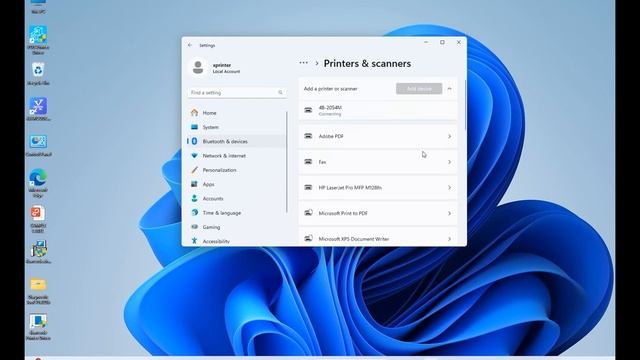Select the Adobe PDF printer entry

(378, 136)
